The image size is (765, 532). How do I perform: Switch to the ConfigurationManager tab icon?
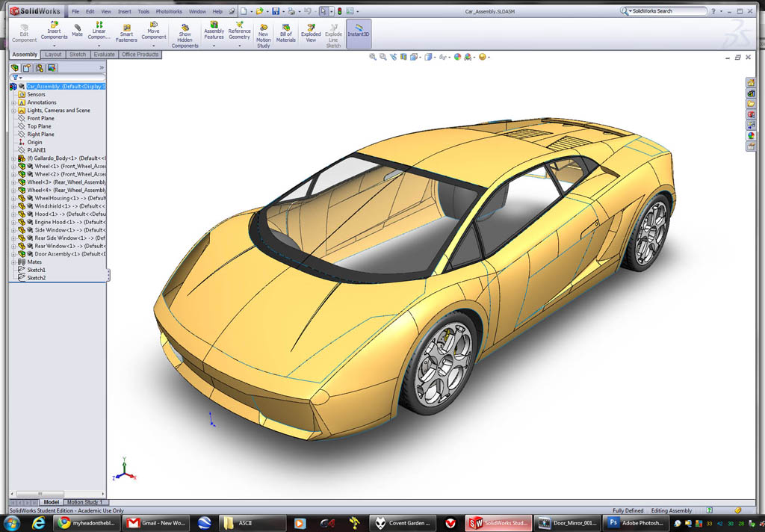point(40,68)
